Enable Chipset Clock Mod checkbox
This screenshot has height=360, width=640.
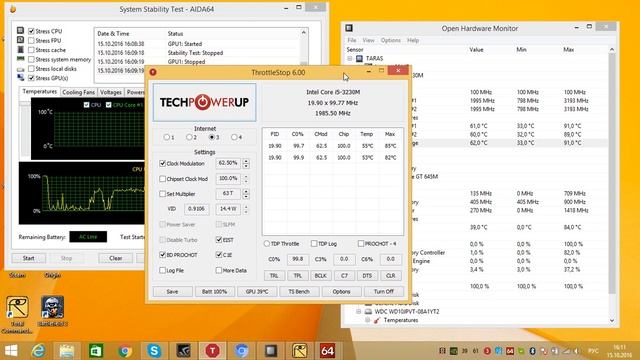point(162,179)
